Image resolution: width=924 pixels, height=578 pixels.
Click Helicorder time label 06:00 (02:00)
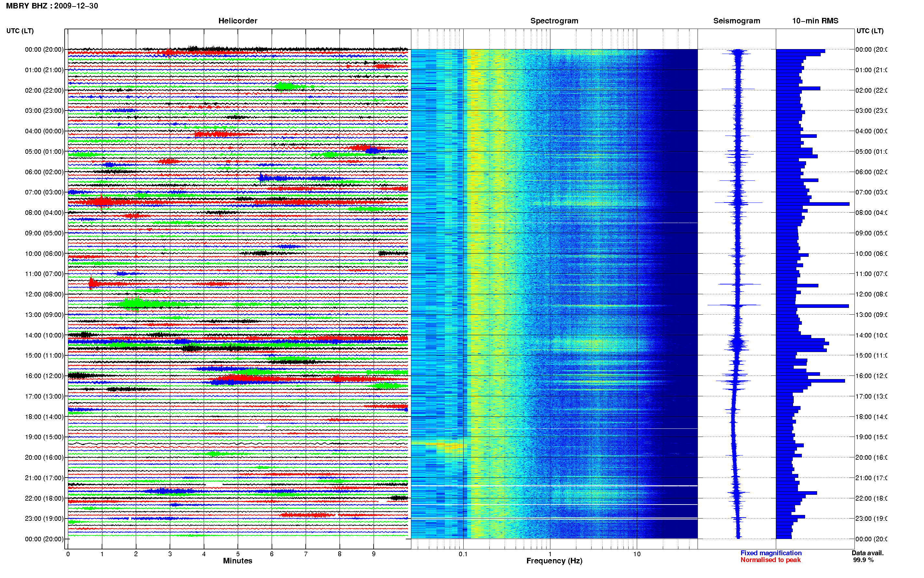(44, 172)
